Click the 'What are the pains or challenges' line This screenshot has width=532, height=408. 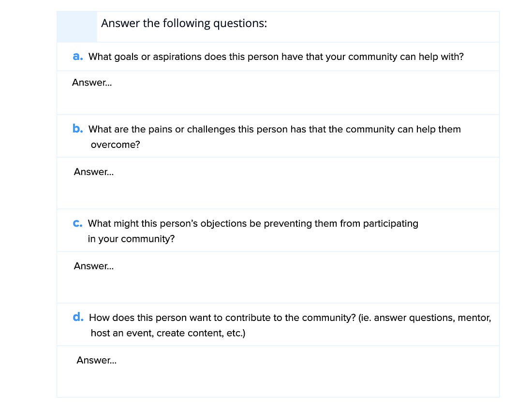tap(275, 129)
